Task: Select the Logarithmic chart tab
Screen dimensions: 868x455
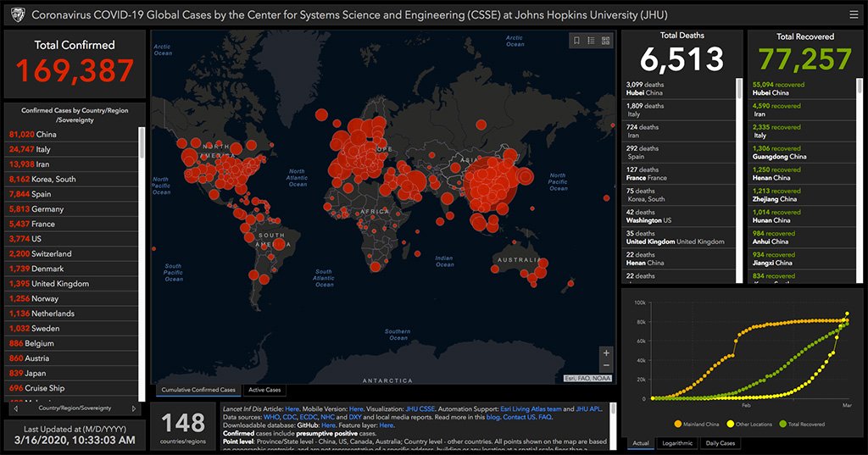Action: [x=677, y=443]
